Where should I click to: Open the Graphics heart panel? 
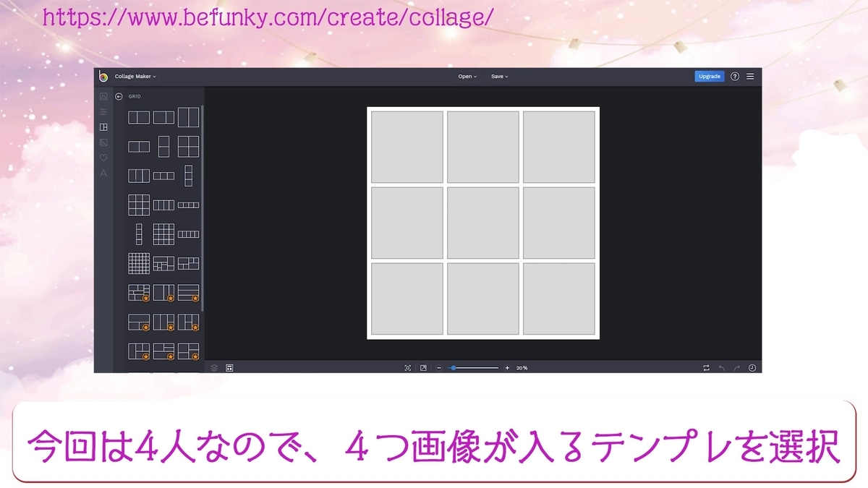coord(103,158)
